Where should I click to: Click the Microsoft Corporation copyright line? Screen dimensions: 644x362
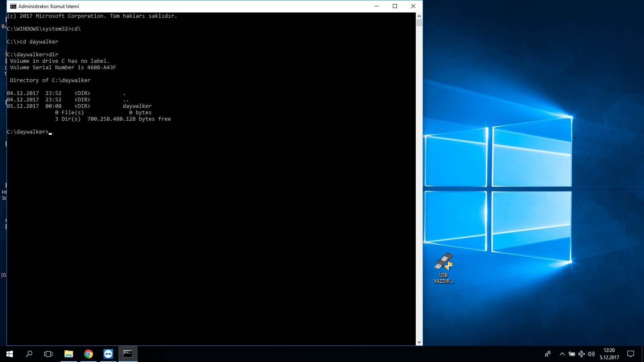coord(92,16)
